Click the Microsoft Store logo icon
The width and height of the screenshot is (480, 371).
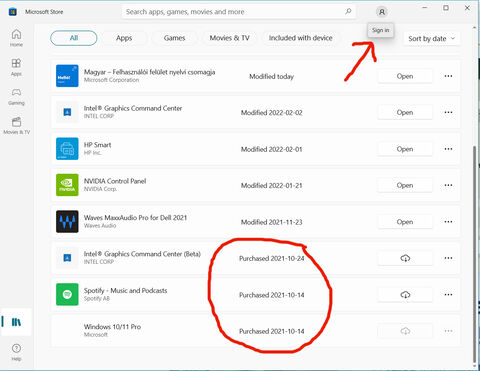[x=13, y=12]
